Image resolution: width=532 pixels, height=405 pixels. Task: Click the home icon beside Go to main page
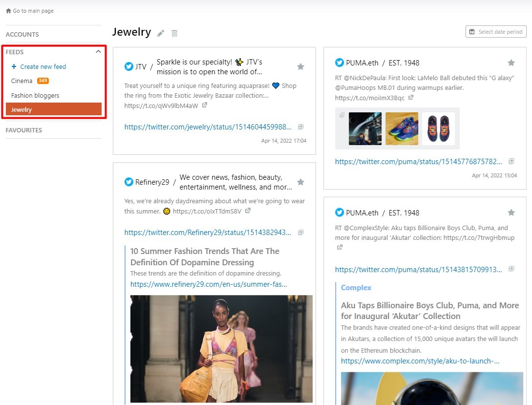click(8, 11)
